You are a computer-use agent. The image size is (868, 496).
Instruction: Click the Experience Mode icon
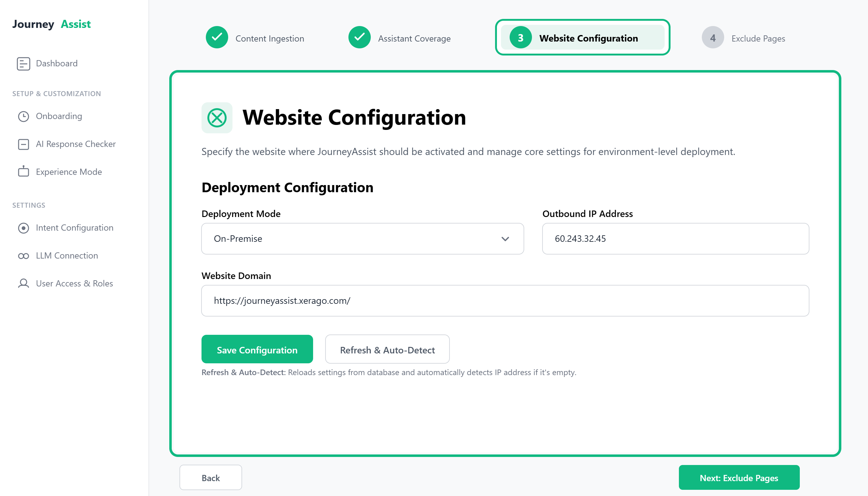(24, 172)
